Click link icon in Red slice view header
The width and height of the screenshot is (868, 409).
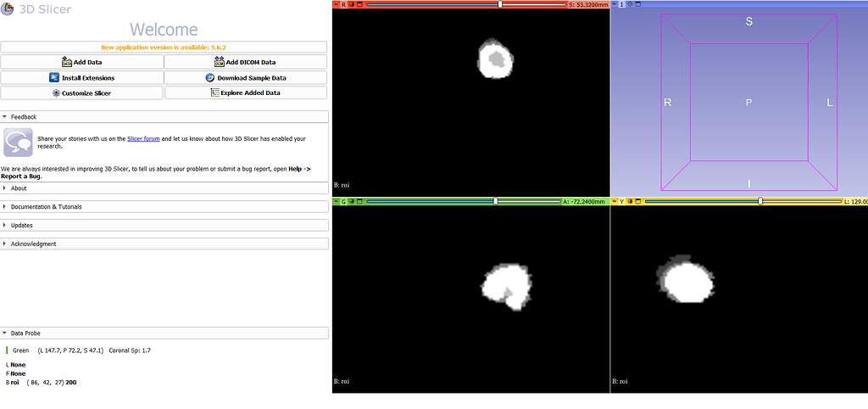pos(352,4)
